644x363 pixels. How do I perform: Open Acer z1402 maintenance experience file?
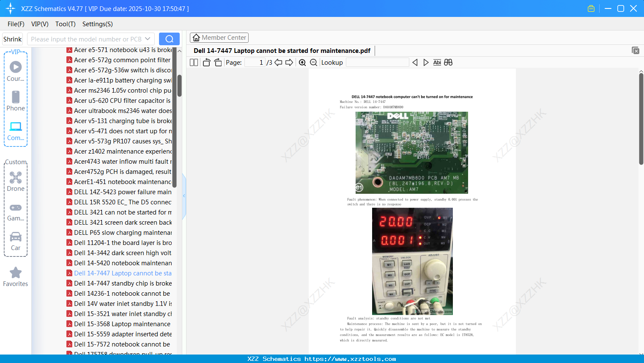coord(119,151)
